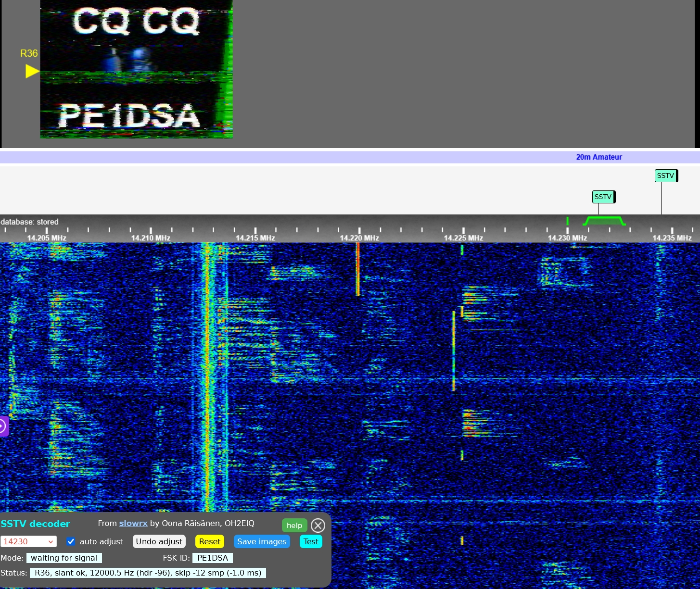Click the decoded CQ CQ PE1DSA image
This screenshot has width=700, height=589.
pyautogui.click(x=136, y=69)
